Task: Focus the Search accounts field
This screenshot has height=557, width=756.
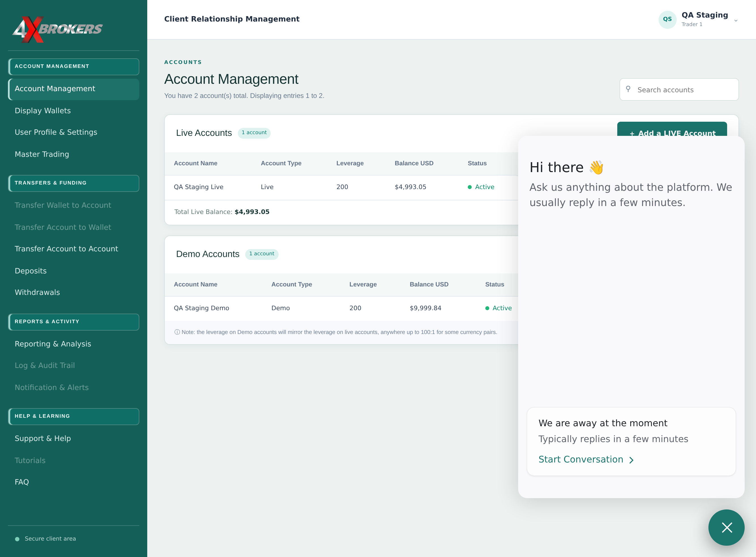Action: coord(679,90)
